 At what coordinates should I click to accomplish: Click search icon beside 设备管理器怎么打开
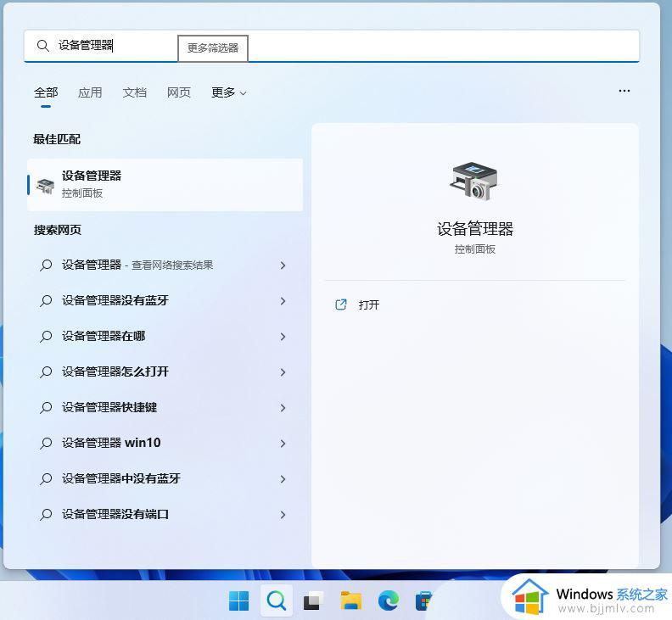(x=46, y=372)
